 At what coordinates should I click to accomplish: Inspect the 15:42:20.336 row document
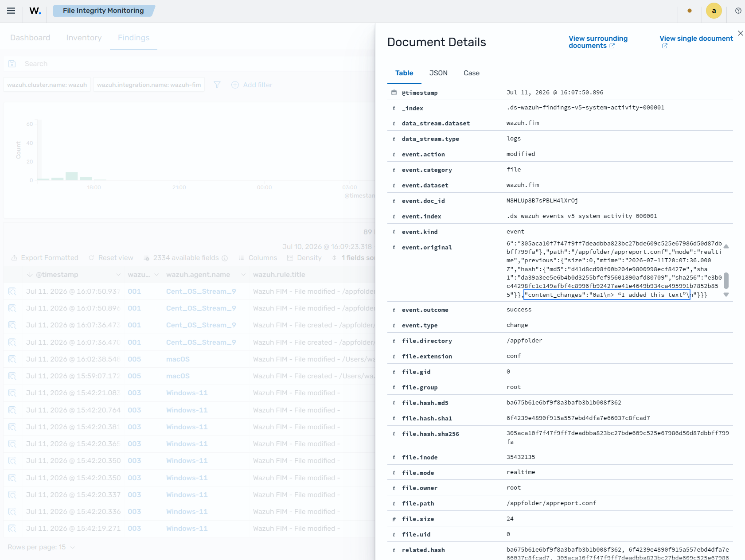[12, 512]
